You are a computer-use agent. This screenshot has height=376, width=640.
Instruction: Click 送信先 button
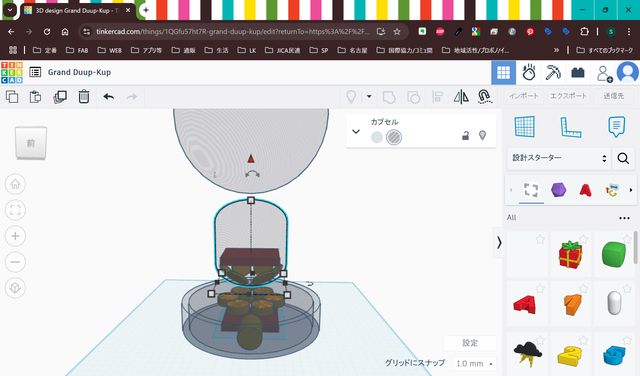613,96
